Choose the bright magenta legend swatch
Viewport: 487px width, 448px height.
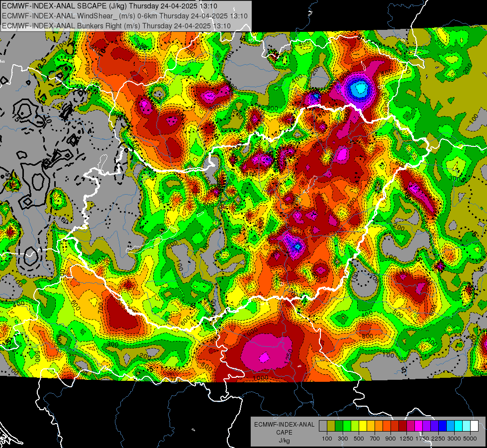pos(419,426)
